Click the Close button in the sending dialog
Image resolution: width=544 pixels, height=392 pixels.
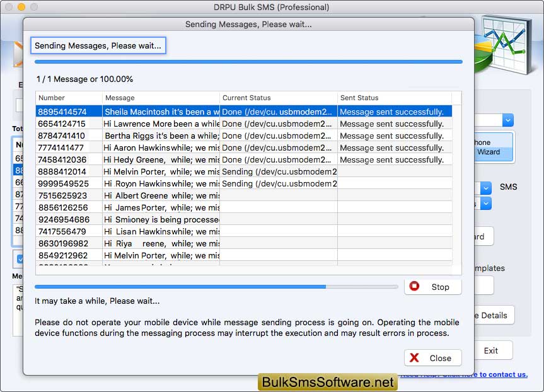(x=432, y=358)
